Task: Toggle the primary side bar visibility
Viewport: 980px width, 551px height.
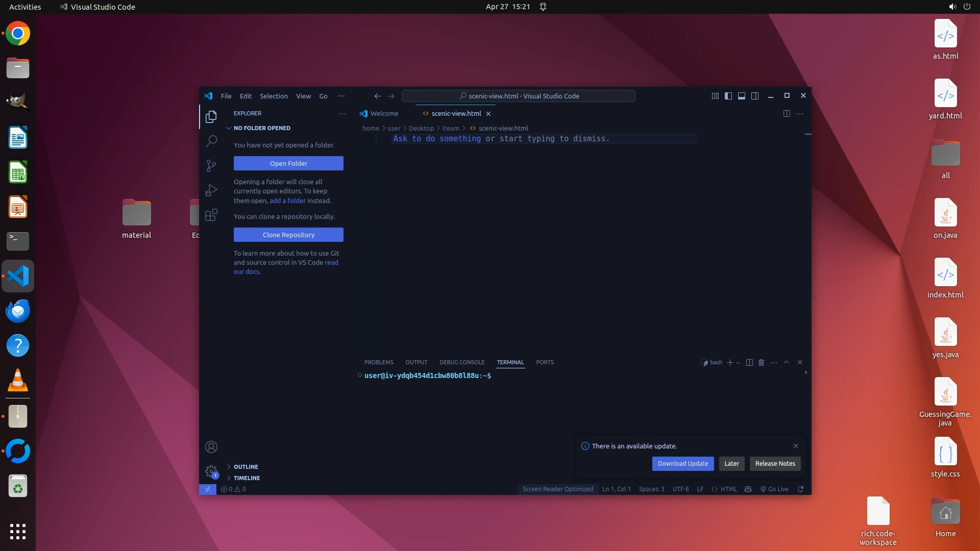Action: coord(728,96)
